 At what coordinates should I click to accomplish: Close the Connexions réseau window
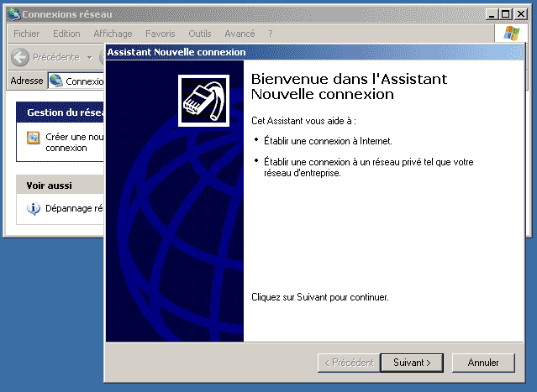click(521, 14)
